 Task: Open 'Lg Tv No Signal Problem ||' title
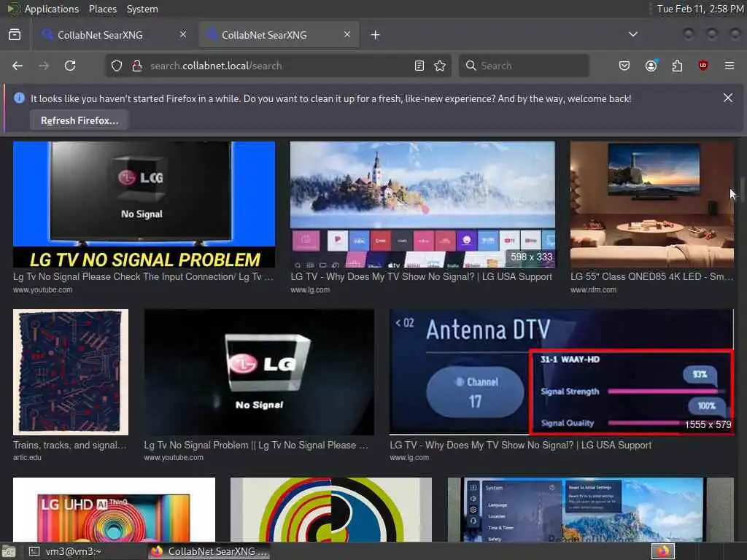click(256, 445)
